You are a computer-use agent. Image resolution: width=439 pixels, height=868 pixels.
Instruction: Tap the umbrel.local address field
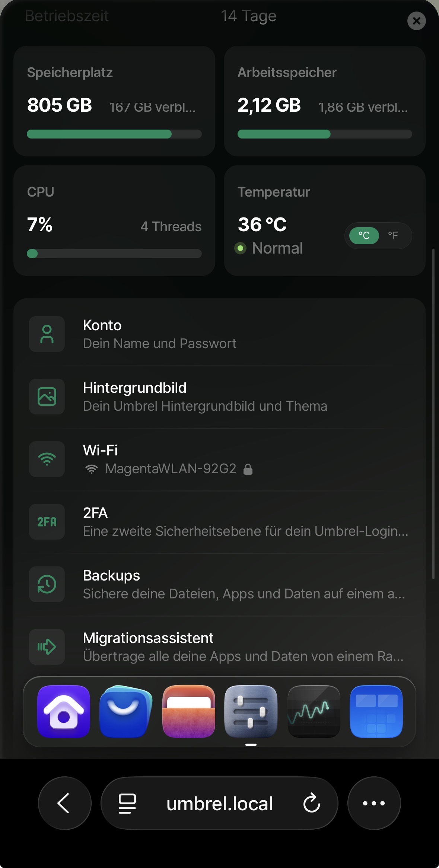tap(220, 803)
